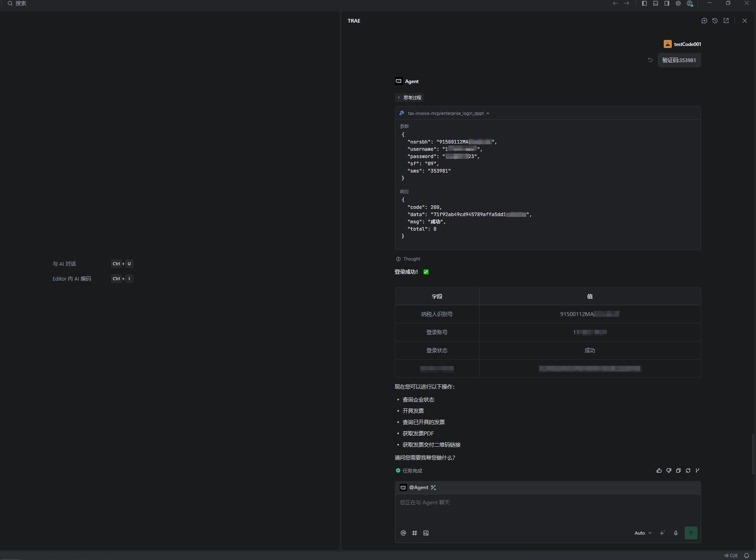The width and height of the screenshot is (756, 560).
Task: Go back with the left arrow
Action: click(x=615, y=3)
